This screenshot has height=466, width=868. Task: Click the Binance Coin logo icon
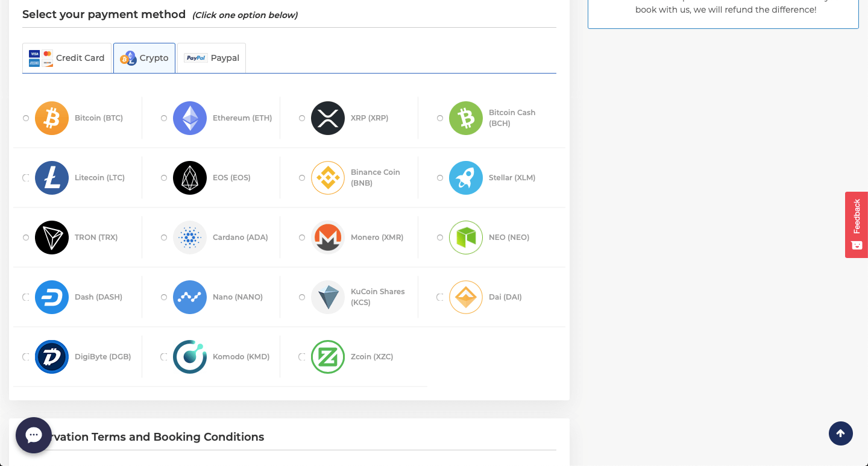tap(328, 178)
